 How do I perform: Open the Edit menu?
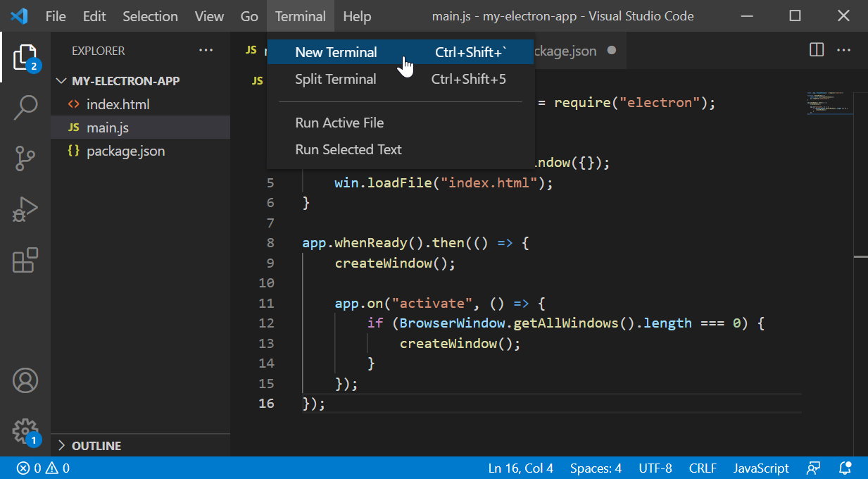tap(94, 16)
